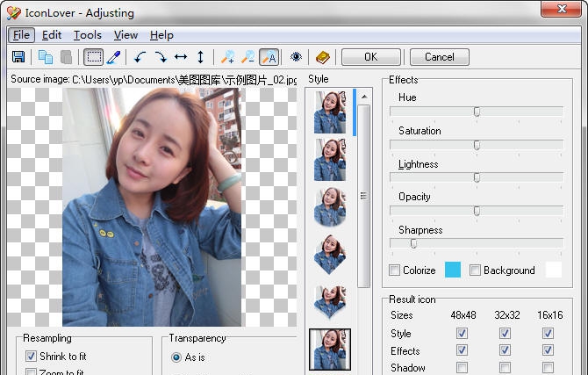
Task: Enable the Colorize checkbox
Action: [395, 270]
